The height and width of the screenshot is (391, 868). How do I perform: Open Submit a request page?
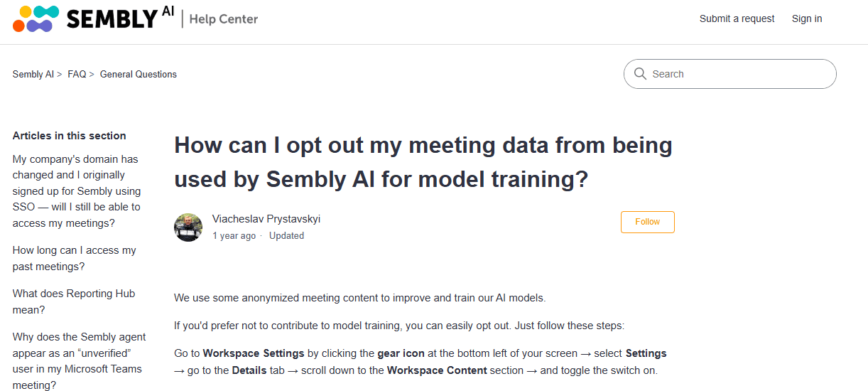click(737, 18)
